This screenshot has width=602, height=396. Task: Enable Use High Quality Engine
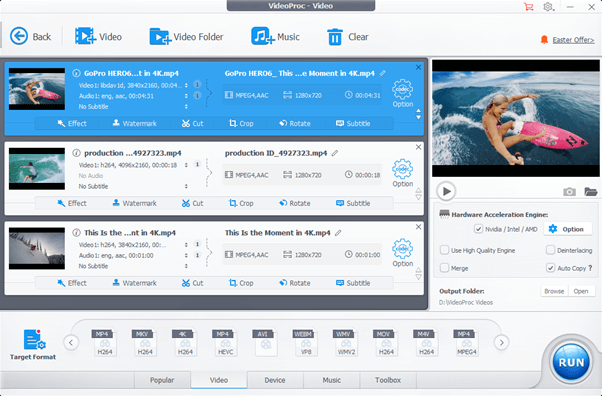pos(444,250)
